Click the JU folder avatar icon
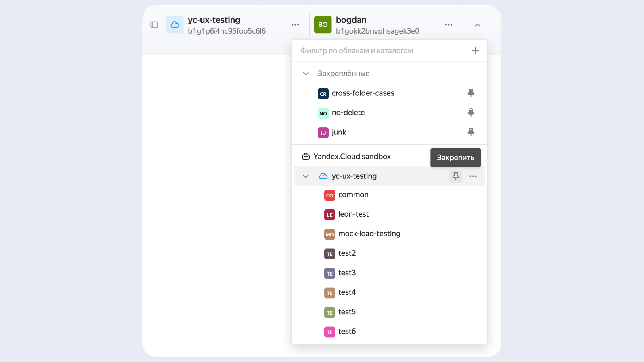This screenshot has height=362, width=644. point(323,133)
